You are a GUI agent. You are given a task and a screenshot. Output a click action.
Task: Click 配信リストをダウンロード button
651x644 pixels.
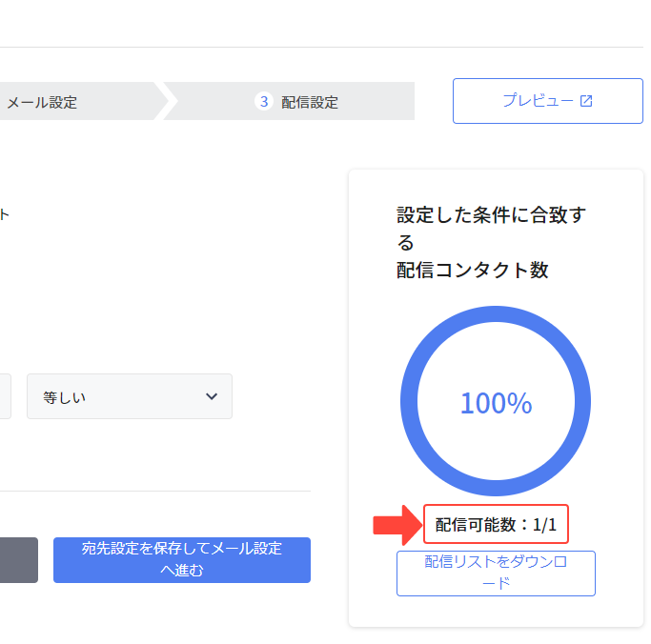click(496, 574)
